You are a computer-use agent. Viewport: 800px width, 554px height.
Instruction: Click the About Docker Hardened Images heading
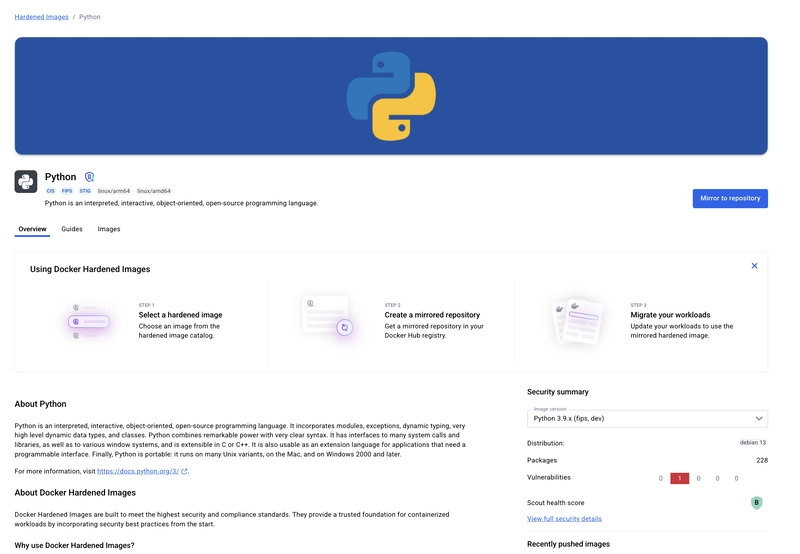point(75,493)
